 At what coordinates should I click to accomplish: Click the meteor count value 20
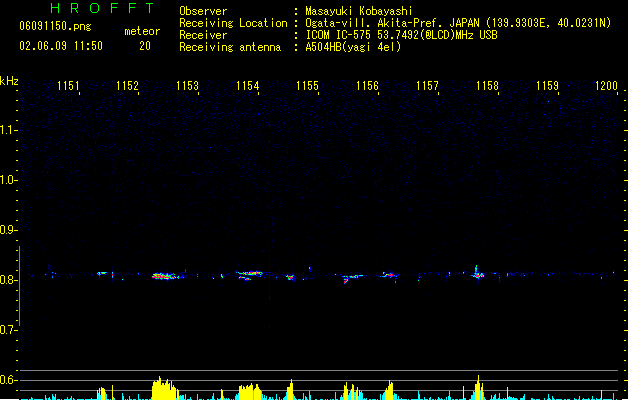coord(145,46)
